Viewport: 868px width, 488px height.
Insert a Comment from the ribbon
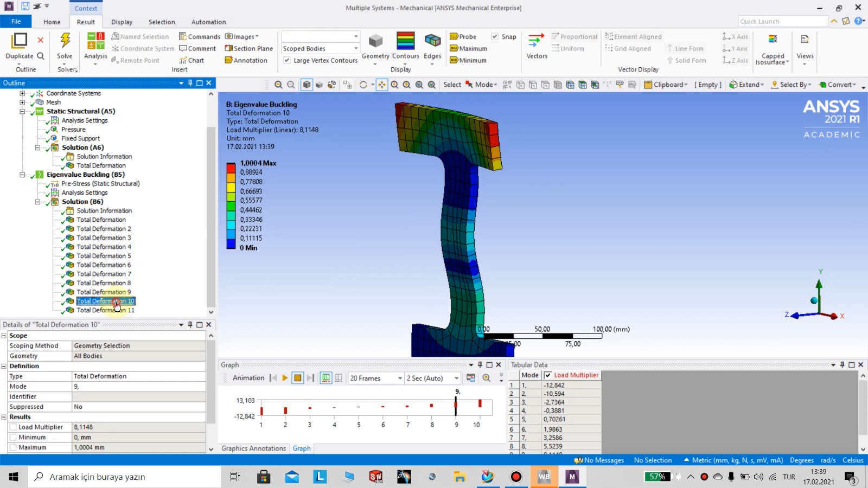(197, 48)
